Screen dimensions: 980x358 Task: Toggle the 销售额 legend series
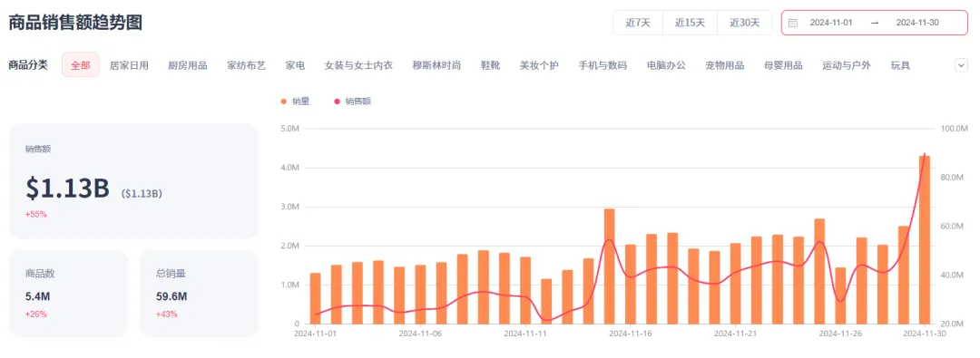[353, 101]
